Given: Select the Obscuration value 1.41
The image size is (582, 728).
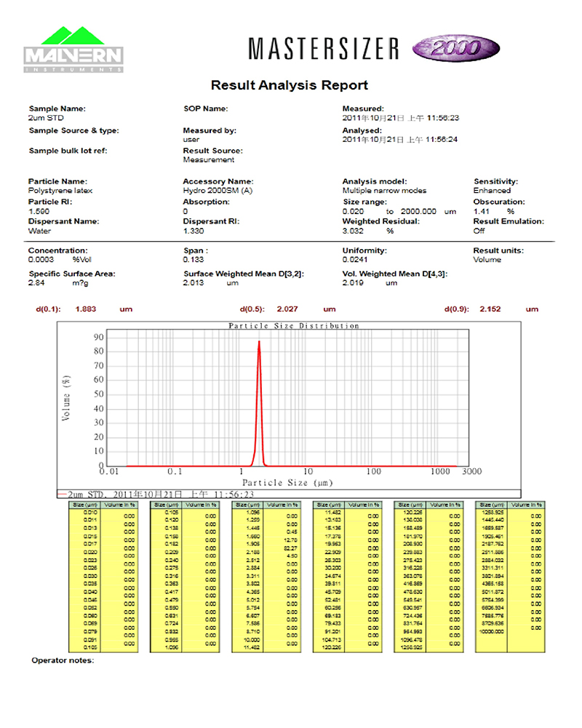Looking at the screenshot, I should (x=482, y=211).
